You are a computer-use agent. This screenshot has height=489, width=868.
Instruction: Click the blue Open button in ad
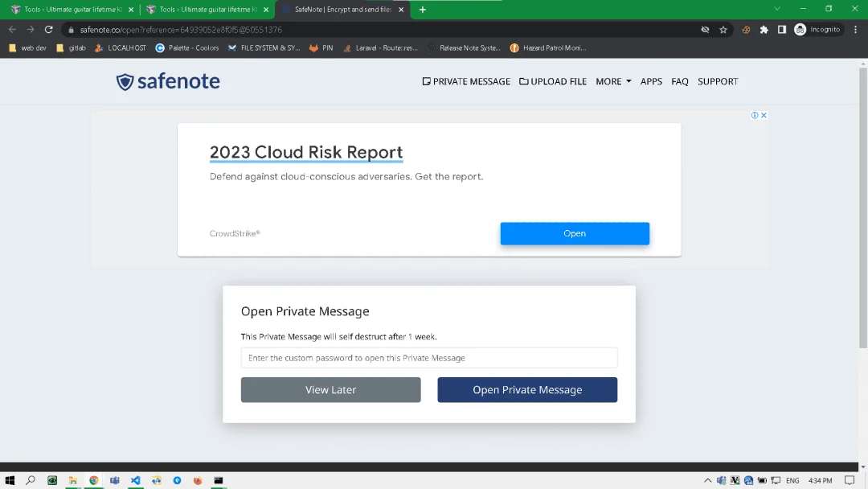click(x=575, y=234)
